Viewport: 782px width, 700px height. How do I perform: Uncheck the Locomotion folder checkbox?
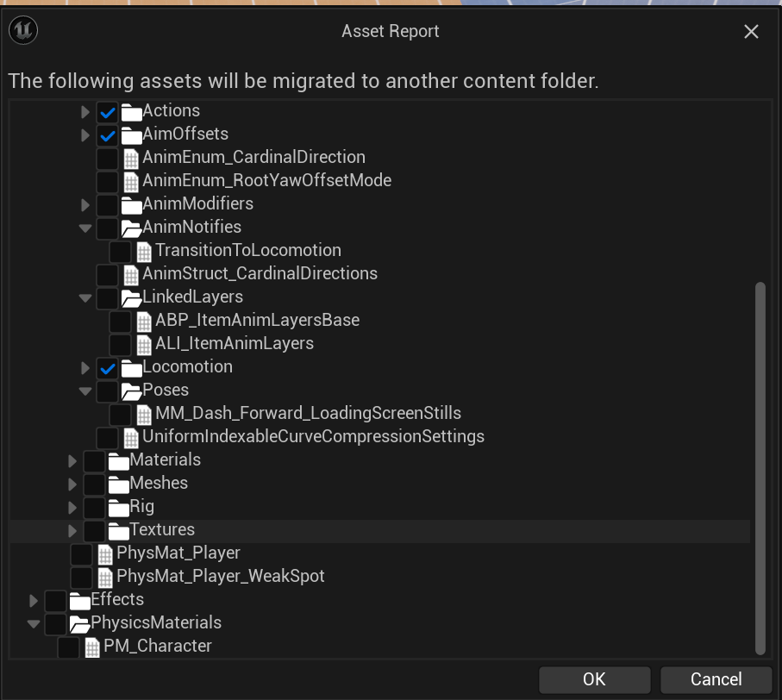pos(107,368)
